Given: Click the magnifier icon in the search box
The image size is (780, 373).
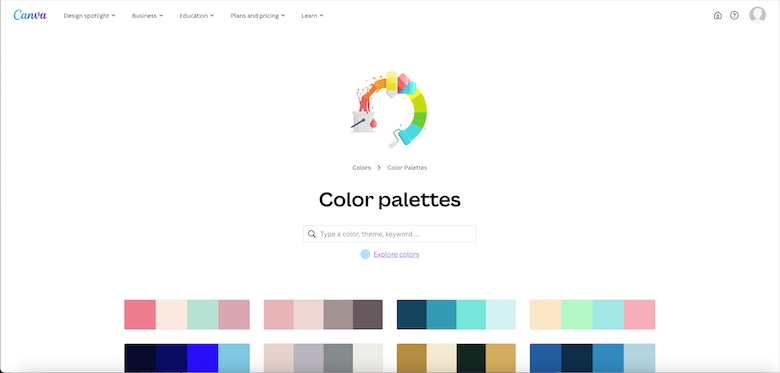Looking at the screenshot, I should point(312,234).
